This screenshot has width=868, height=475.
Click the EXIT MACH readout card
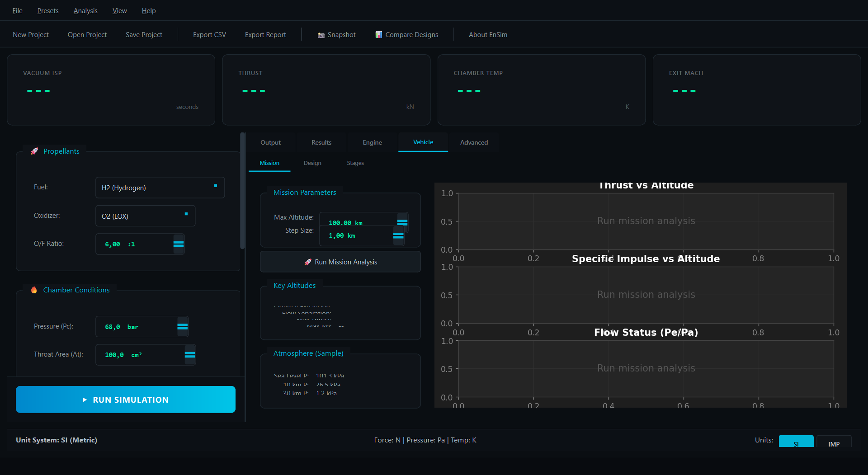tap(757, 90)
